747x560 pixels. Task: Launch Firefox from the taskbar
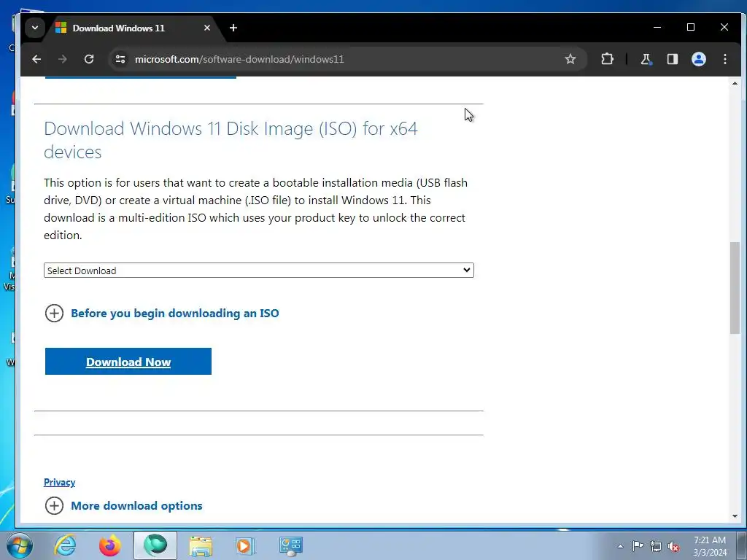pos(110,545)
